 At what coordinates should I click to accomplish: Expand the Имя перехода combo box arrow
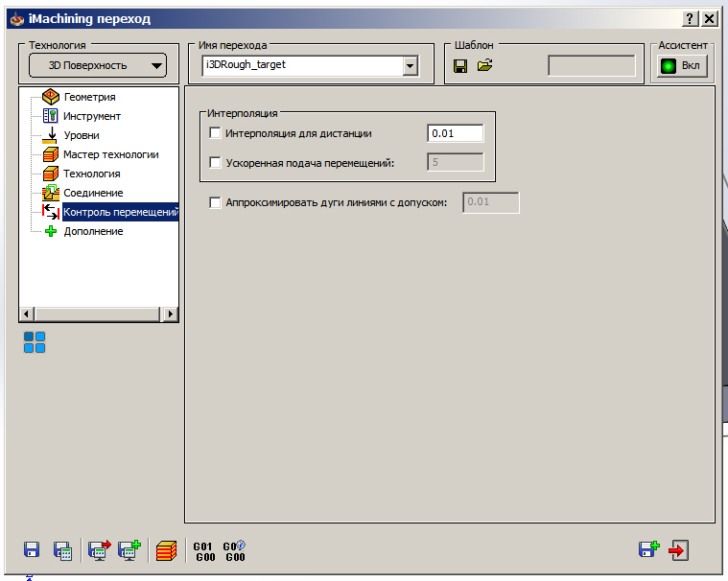click(x=410, y=66)
